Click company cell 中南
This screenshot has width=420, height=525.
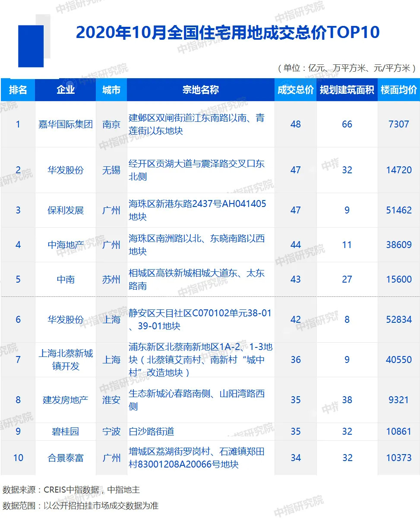[x=66, y=280]
